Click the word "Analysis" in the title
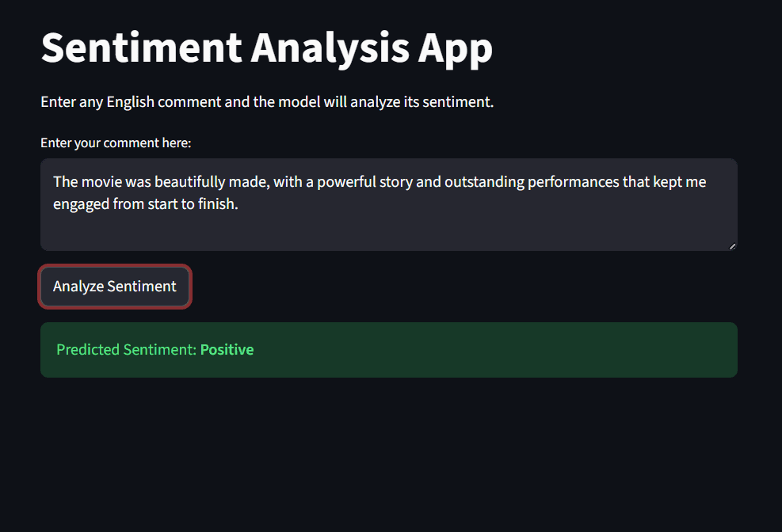Viewport: 782px width, 532px height. [x=329, y=48]
